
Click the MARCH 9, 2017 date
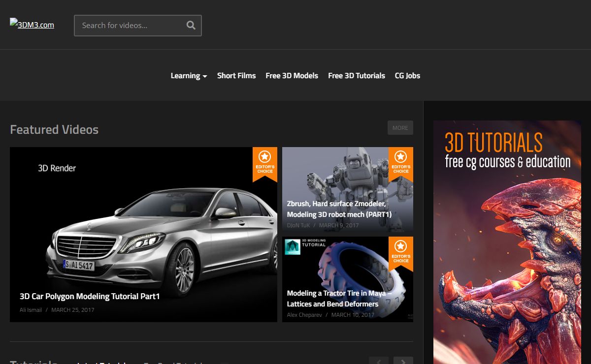coord(339,225)
